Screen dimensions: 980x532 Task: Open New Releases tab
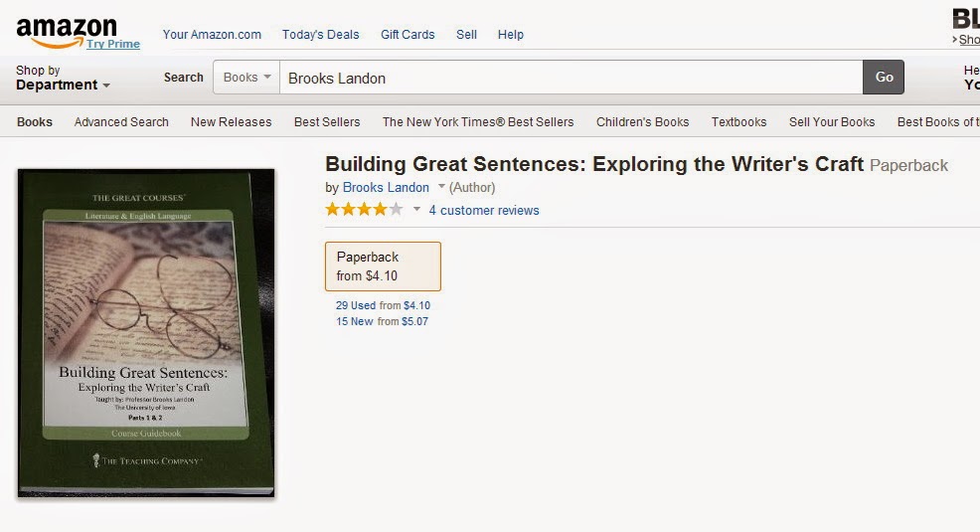tap(231, 122)
